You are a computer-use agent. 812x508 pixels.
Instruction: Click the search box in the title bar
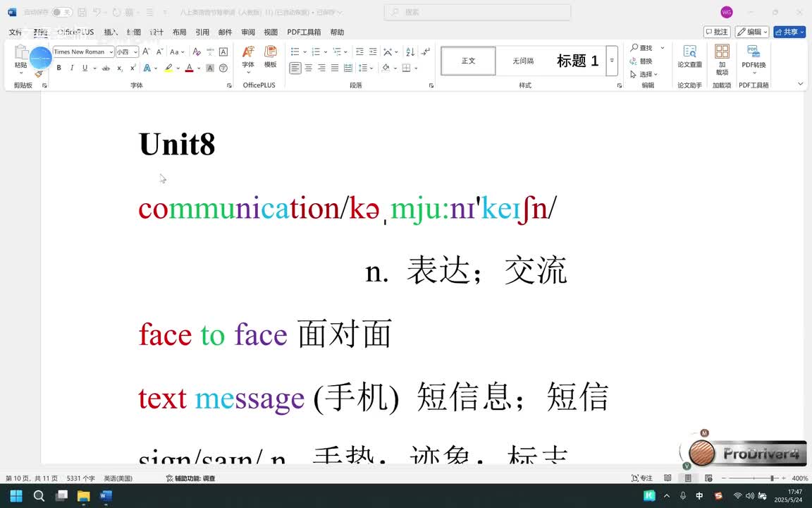[477, 12]
